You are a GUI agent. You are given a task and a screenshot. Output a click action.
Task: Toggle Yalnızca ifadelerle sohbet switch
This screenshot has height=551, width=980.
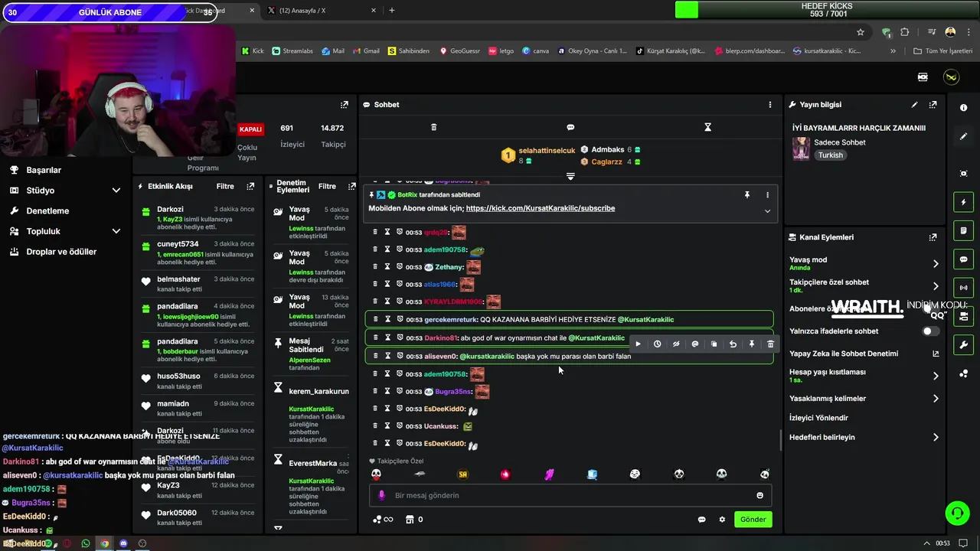(930, 331)
